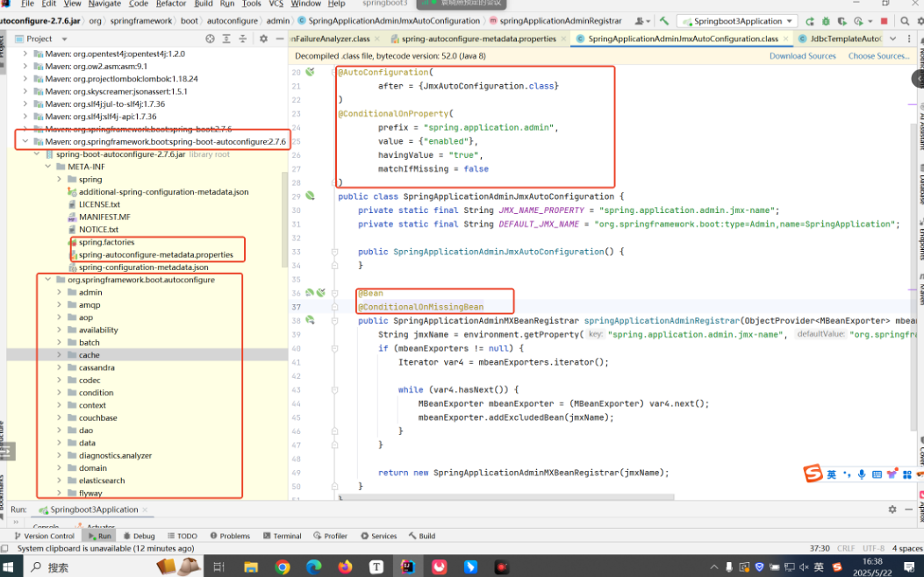Fold the @AutoConfiguration annotation at line 20
Viewport: 924px width, 577px height.
coord(334,72)
